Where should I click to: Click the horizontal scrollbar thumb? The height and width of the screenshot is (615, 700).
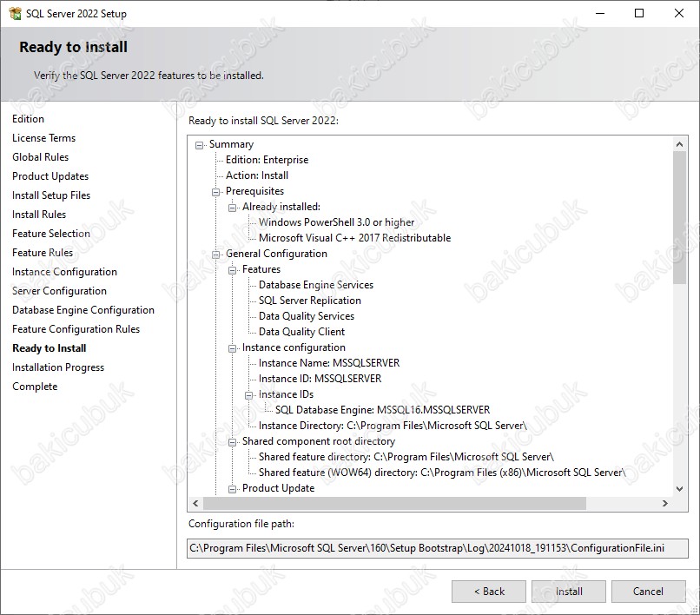click(x=394, y=503)
